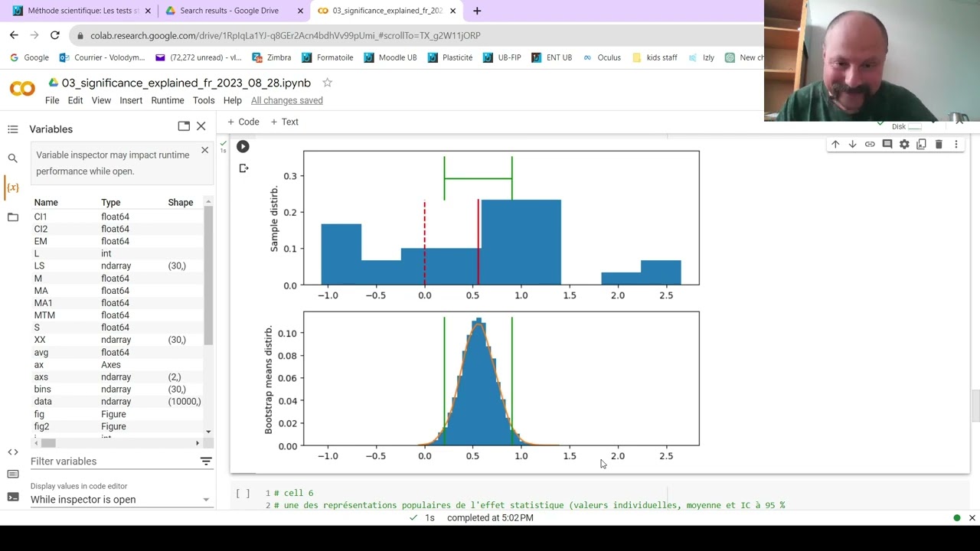Screen dimensions: 980x551
Task: Click the browser address bar URL
Action: click(x=285, y=35)
